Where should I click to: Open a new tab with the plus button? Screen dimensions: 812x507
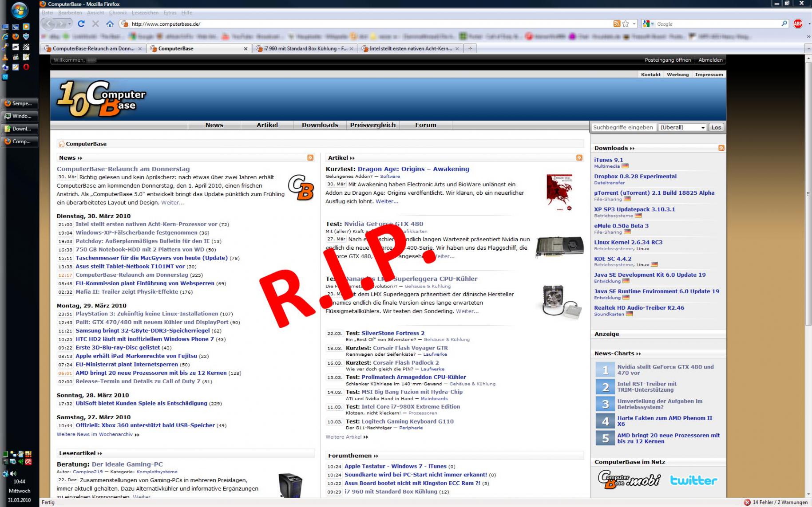tap(470, 48)
